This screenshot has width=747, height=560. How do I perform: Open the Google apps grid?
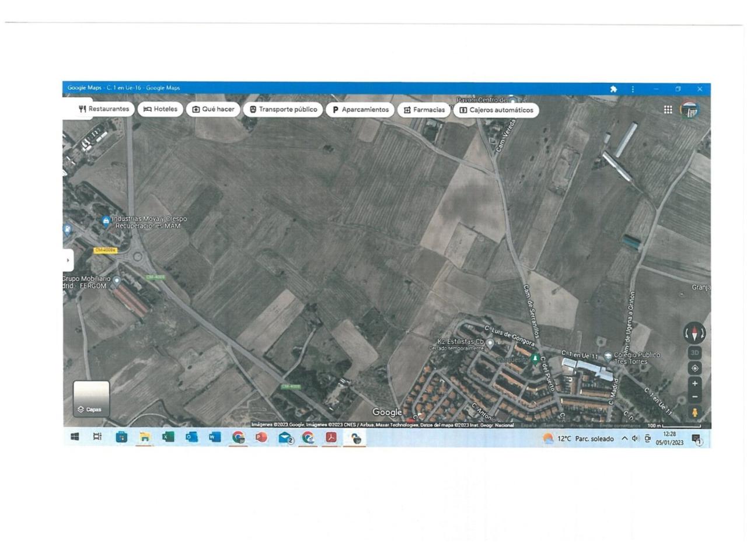pos(668,110)
